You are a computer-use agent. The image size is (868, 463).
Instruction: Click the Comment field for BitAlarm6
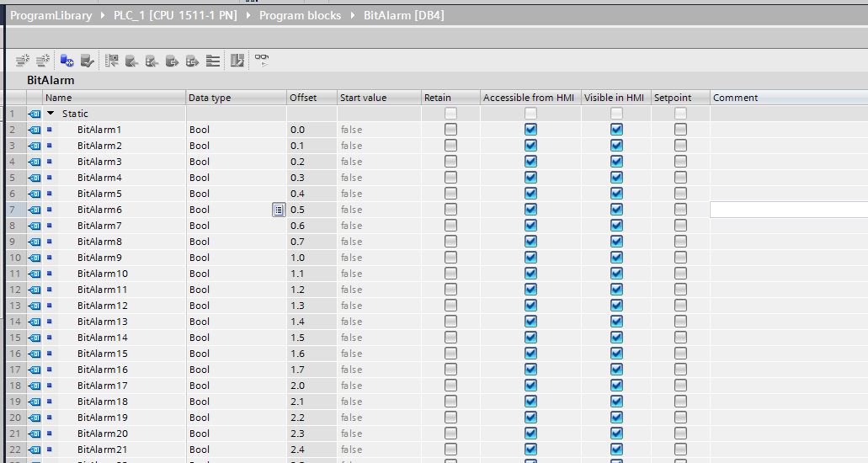[x=788, y=210]
